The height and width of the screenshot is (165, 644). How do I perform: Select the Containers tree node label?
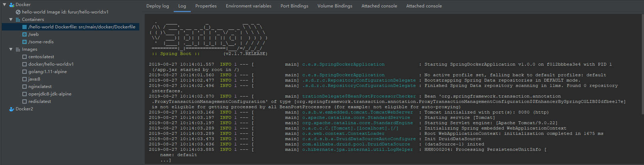[x=33, y=20]
